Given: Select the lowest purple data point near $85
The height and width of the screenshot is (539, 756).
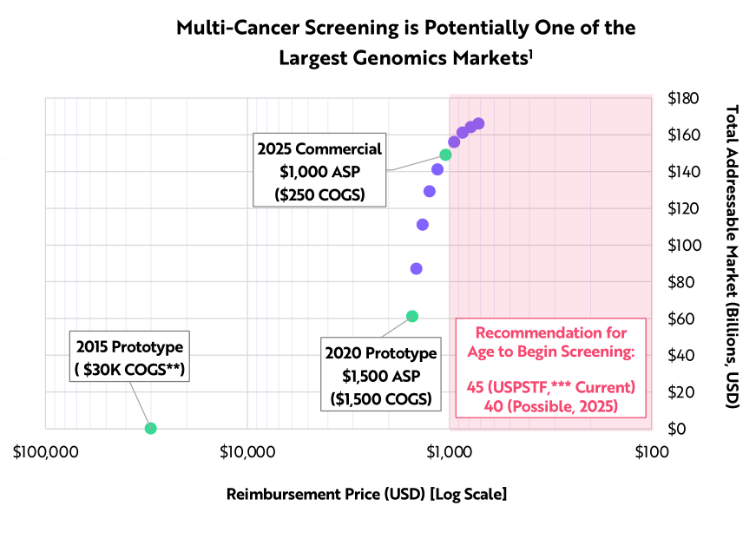Looking at the screenshot, I should 416,268.
